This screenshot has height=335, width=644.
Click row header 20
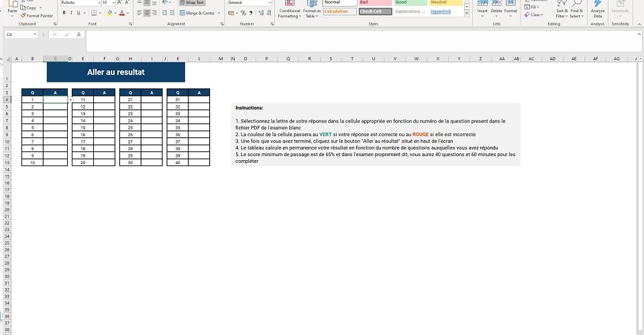tap(7, 210)
